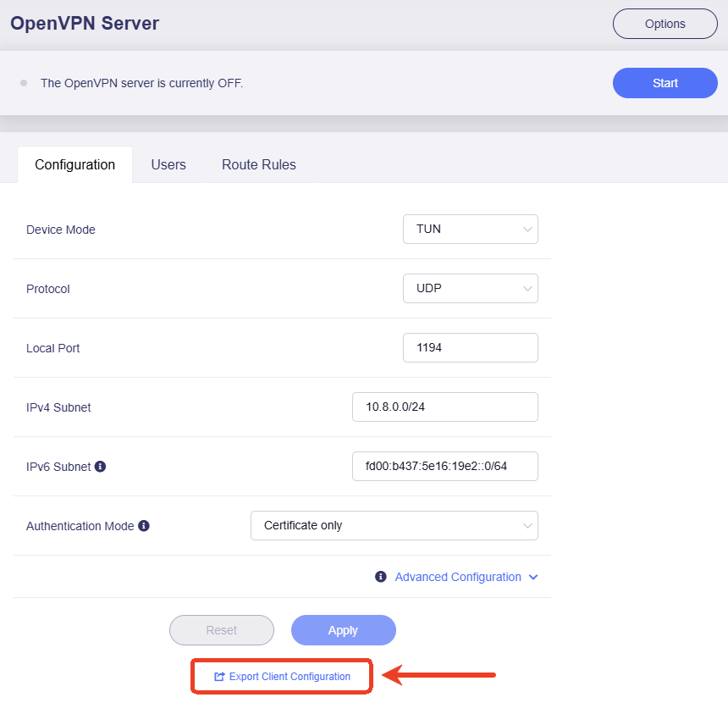Screen dimensions: 728x703
Task: Click the info icon near Advanced Configuration
Action: 380,577
